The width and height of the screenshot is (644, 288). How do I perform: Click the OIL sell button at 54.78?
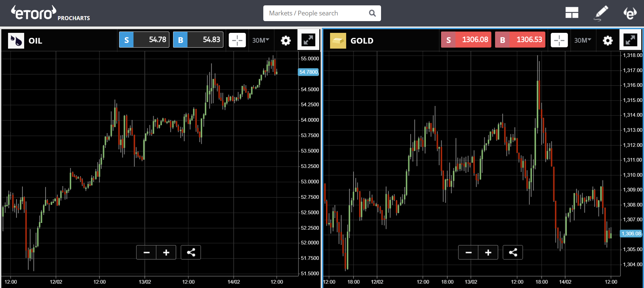pyautogui.click(x=144, y=40)
